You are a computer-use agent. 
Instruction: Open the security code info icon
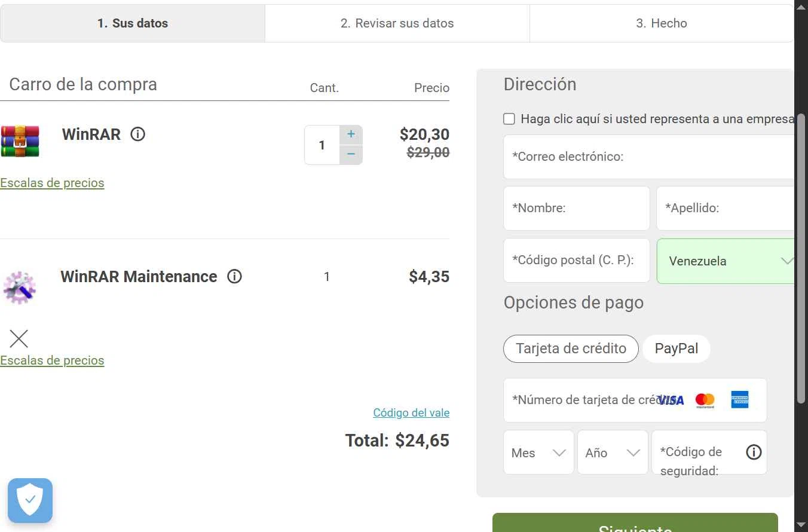click(x=754, y=452)
